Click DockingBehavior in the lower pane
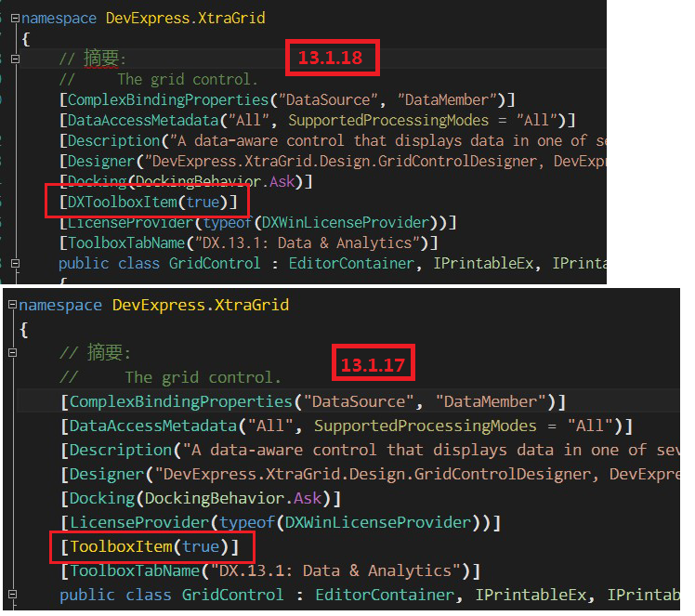695x616 pixels. point(215,499)
